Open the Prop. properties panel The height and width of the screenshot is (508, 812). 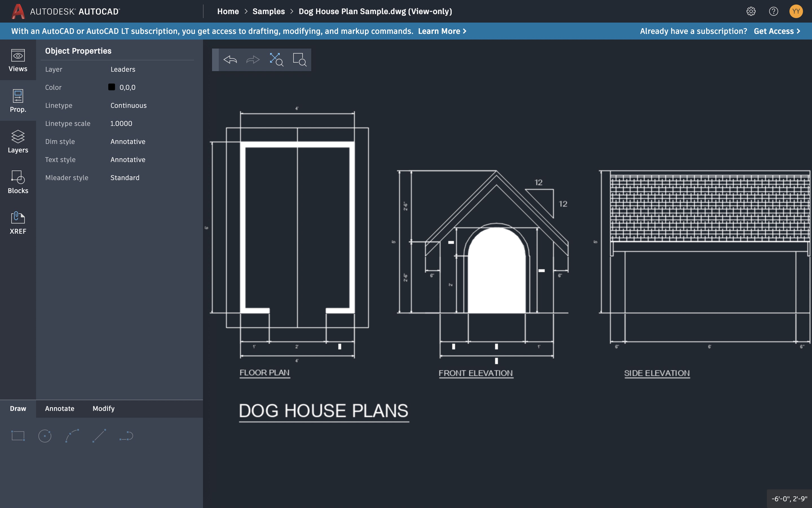tap(18, 101)
